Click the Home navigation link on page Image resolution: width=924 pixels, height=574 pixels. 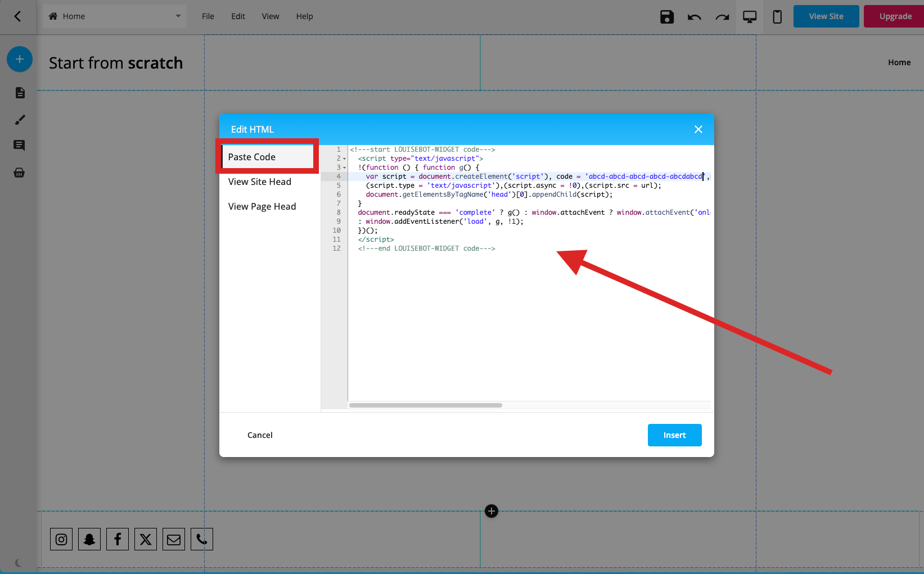click(899, 62)
